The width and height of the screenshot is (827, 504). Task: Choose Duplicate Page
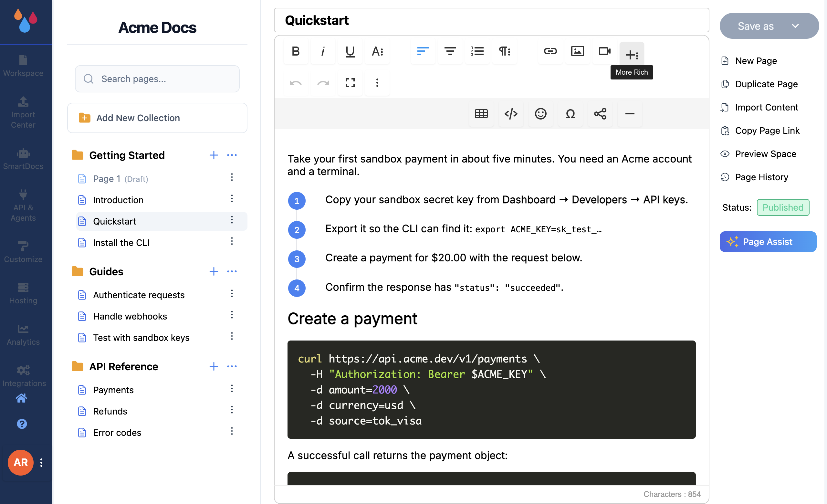759,84
